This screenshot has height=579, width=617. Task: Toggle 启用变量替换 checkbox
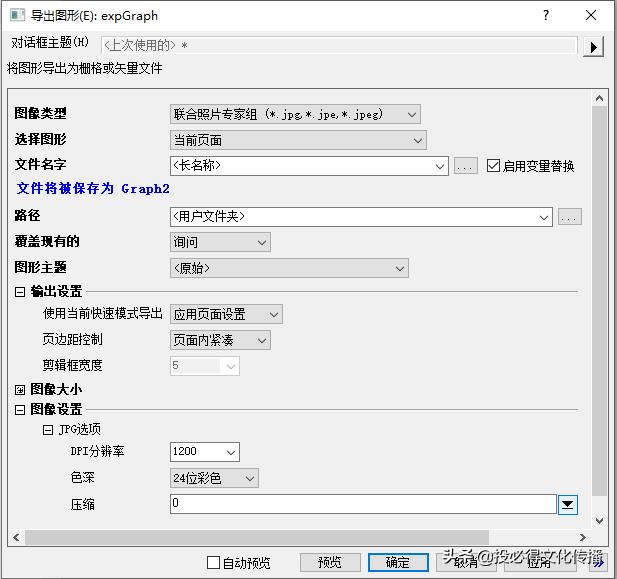tap(493, 166)
